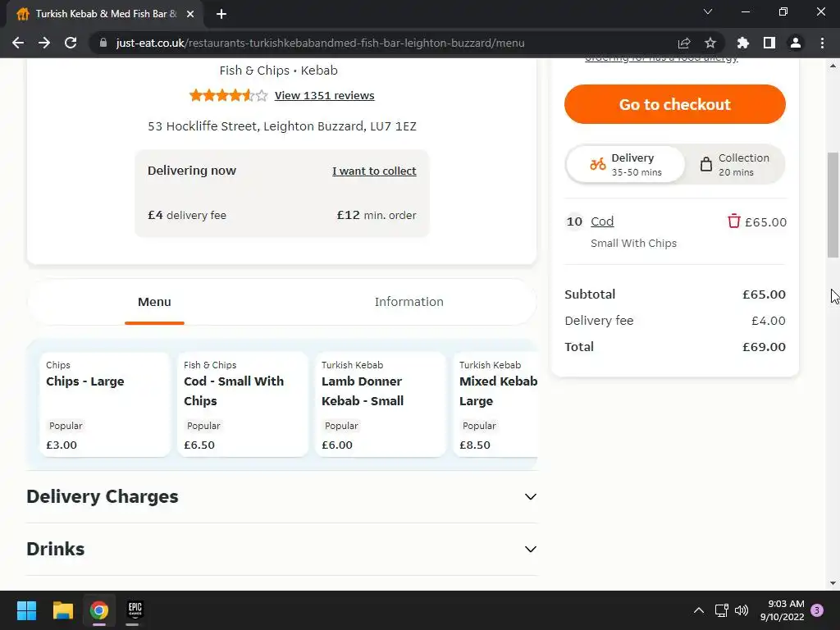Screen dimensions: 840x630
Task: Reload the Just Eat page
Action: click(x=71, y=43)
